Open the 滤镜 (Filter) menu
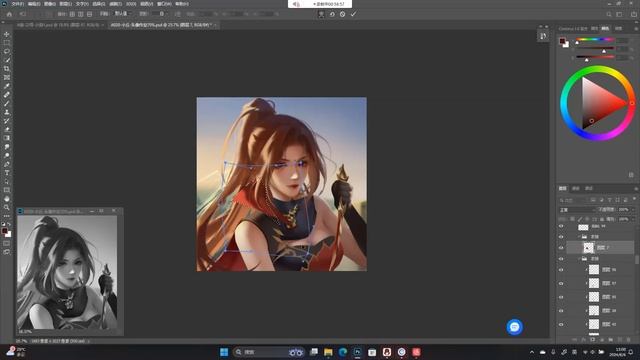Screen dimensions: 640x360 [115, 4]
